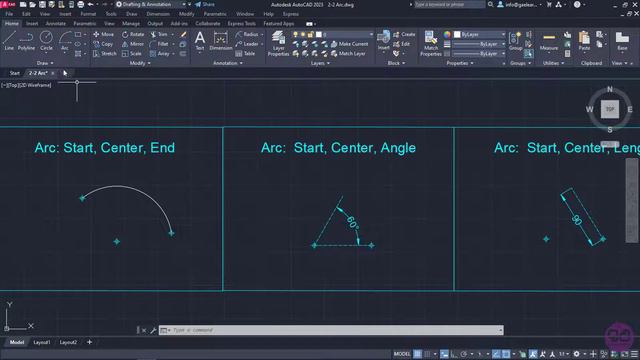Click the Erase tool icon
640x360 pixels.
coord(183,34)
